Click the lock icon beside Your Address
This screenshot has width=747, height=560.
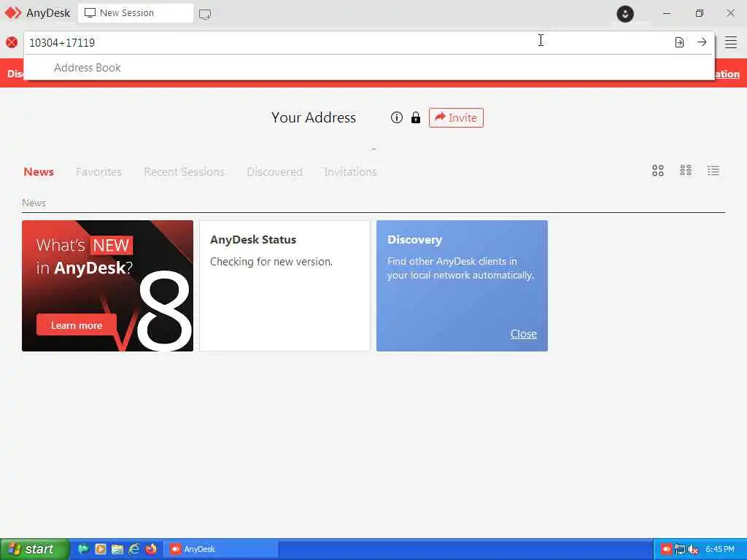(416, 117)
